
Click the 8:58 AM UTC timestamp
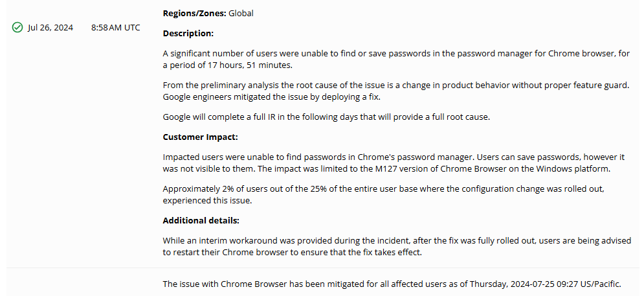115,28
